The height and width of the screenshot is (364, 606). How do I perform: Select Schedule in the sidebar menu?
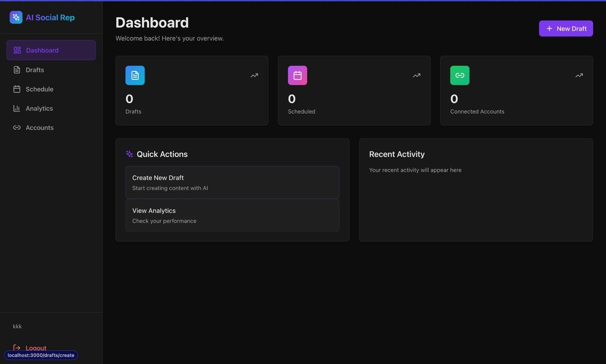coord(40,89)
